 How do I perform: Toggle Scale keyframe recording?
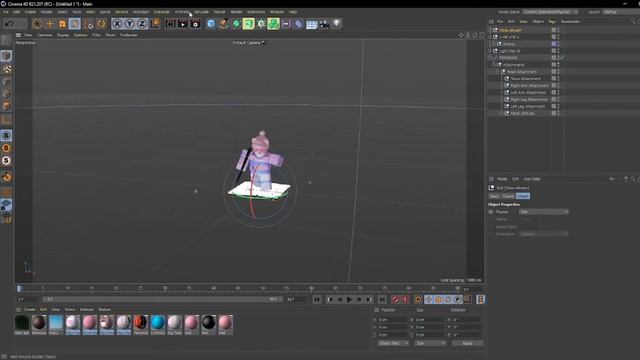(438, 300)
